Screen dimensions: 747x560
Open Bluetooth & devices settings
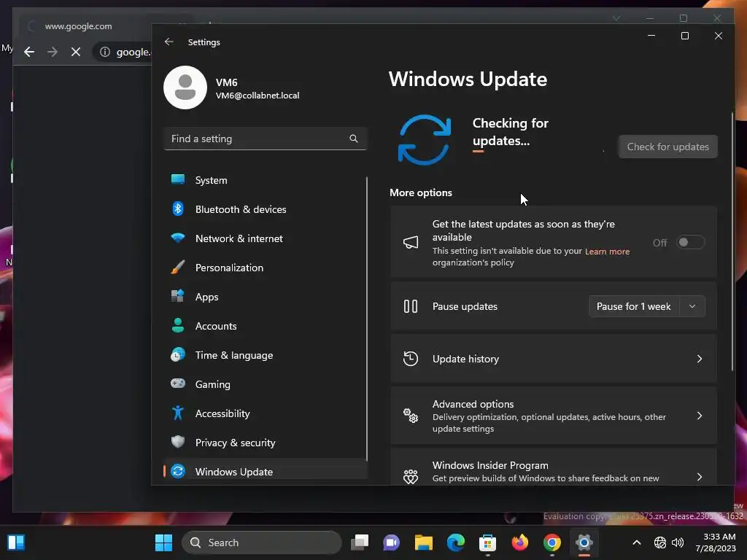(x=265, y=209)
